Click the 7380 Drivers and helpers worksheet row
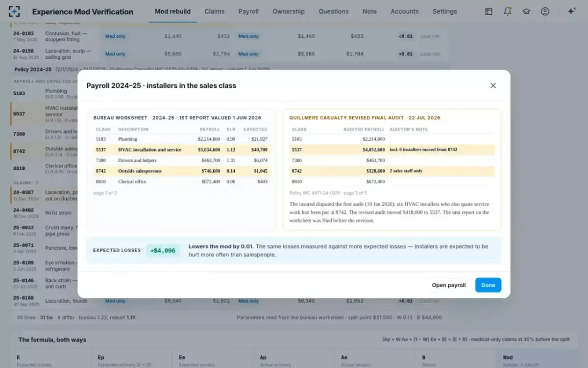The image size is (588, 368). (181, 160)
